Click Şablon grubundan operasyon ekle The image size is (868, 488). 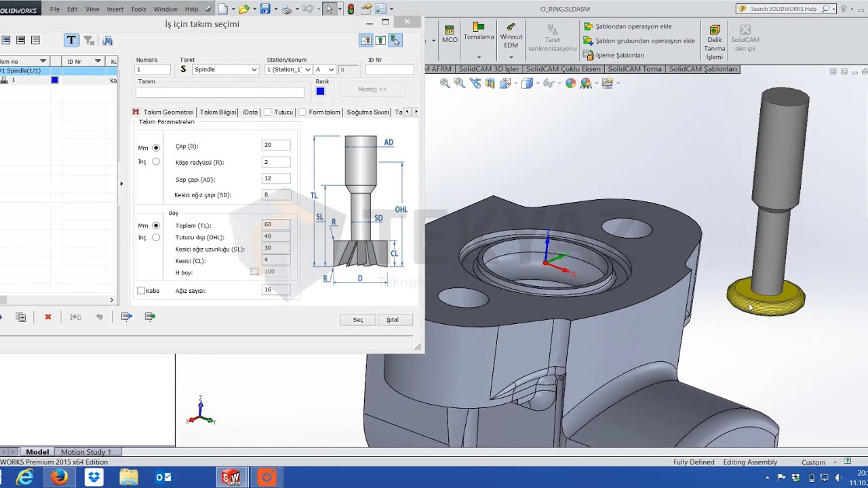[x=639, y=41]
